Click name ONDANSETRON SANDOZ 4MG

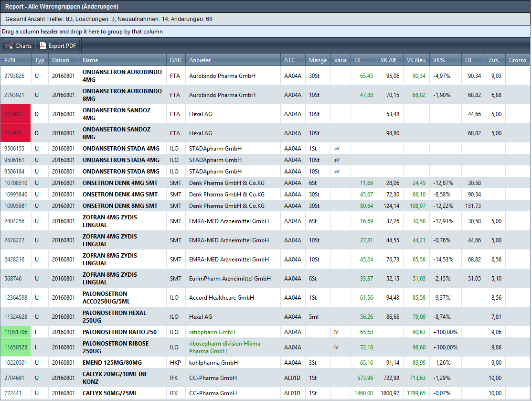(117, 114)
